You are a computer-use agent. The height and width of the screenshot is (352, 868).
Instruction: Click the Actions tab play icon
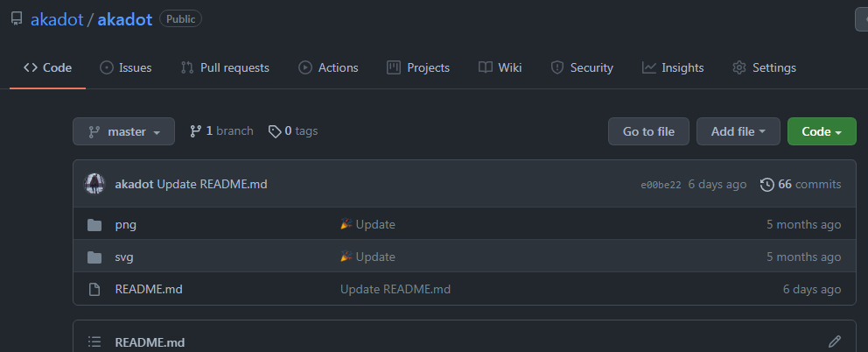pos(305,67)
